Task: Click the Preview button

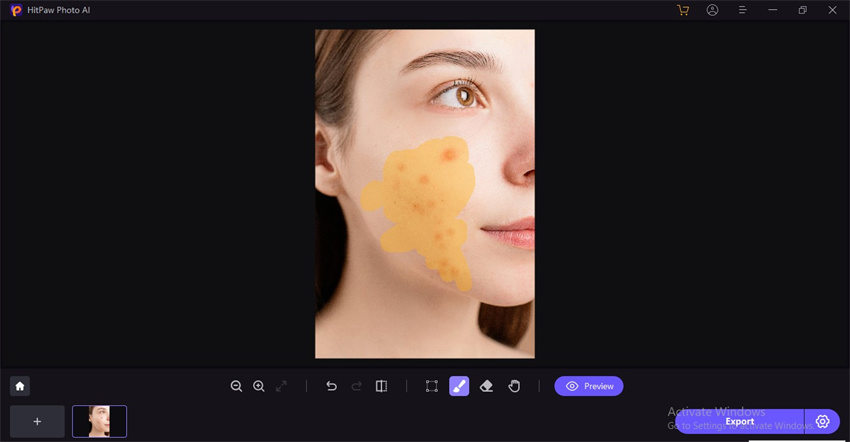Action: (x=589, y=386)
